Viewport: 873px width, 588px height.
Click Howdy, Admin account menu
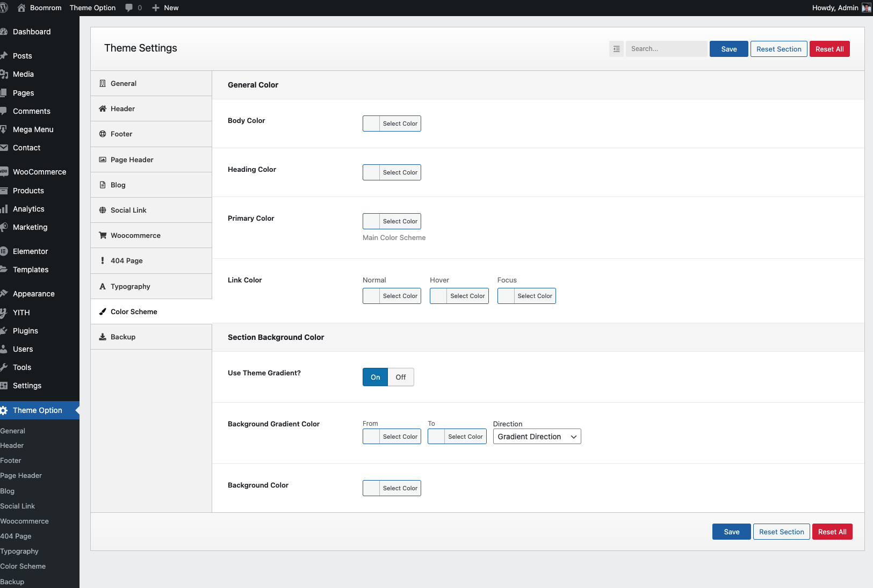pyautogui.click(x=841, y=8)
